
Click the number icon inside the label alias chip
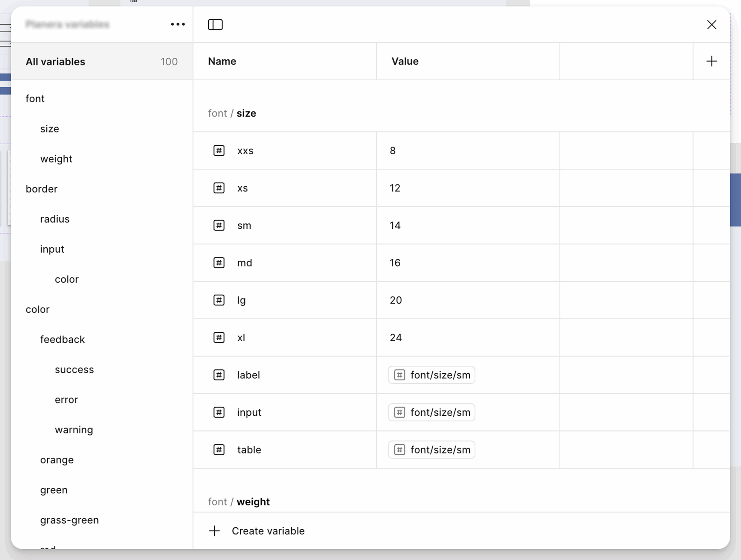coord(399,375)
